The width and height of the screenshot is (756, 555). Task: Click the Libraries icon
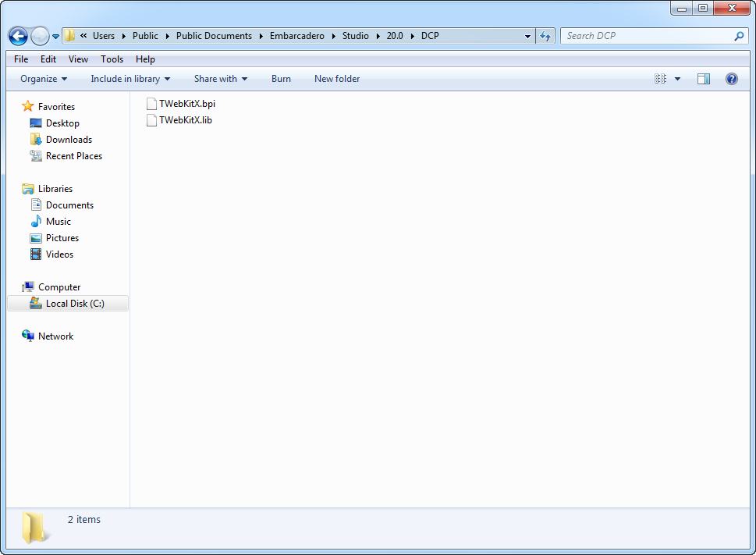28,189
